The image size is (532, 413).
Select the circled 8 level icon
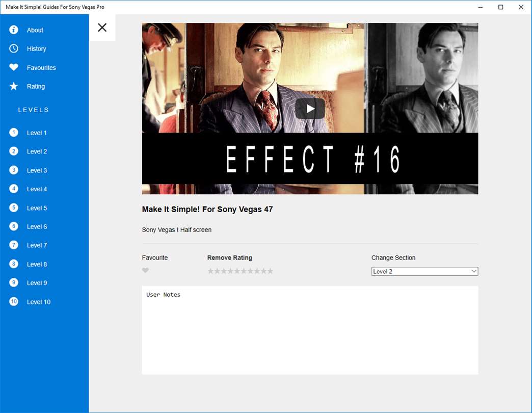(x=14, y=264)
